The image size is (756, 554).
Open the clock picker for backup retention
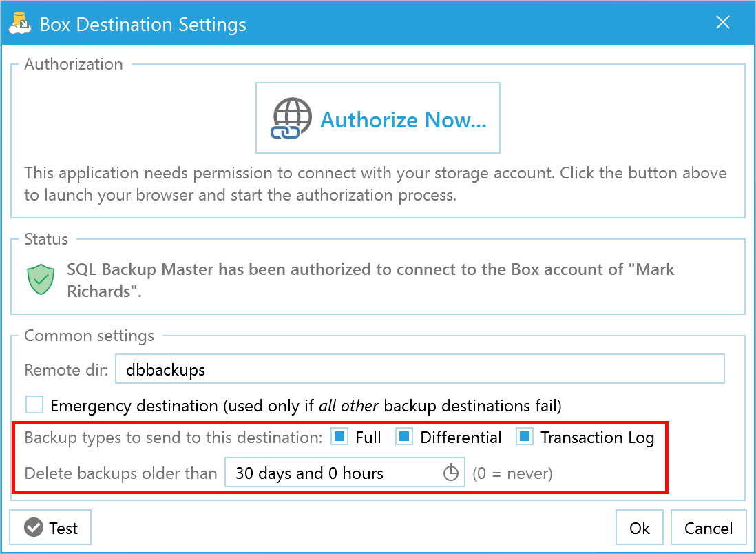click(450, 473)
